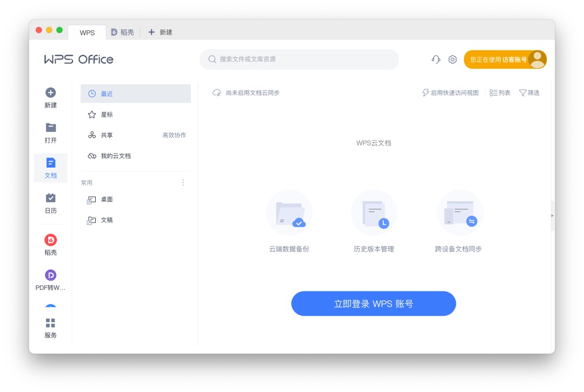
Task: Switch the view with 列表 button
Action: coord(500,92)
